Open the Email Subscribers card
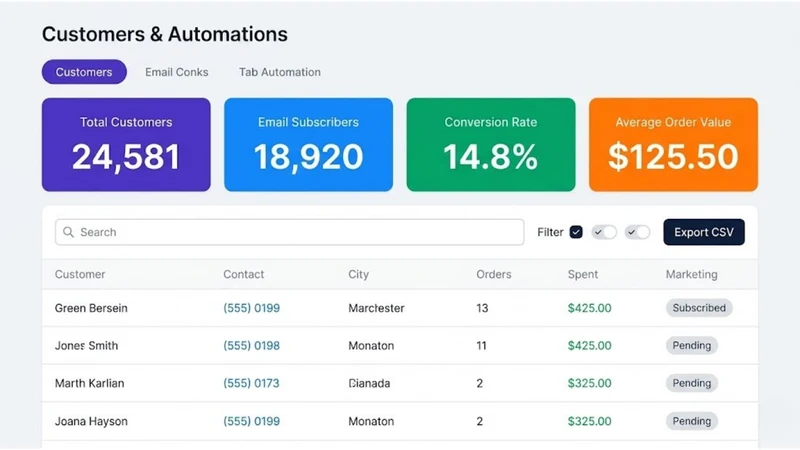The image size is (800, 450). 308,145
